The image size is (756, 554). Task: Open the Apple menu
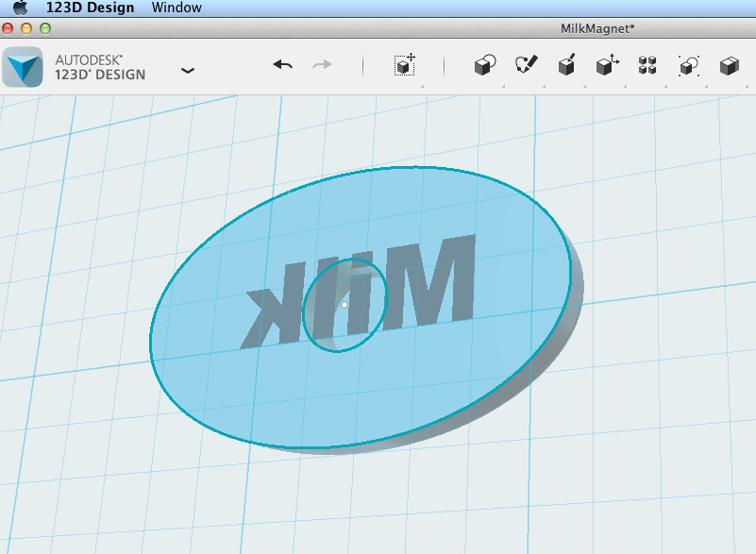click(20, 8)
